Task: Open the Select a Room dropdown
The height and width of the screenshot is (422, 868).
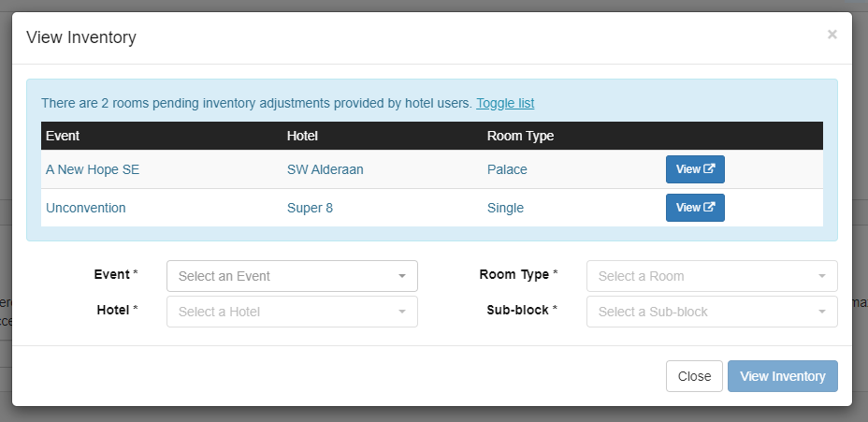Action: point(712,276)
